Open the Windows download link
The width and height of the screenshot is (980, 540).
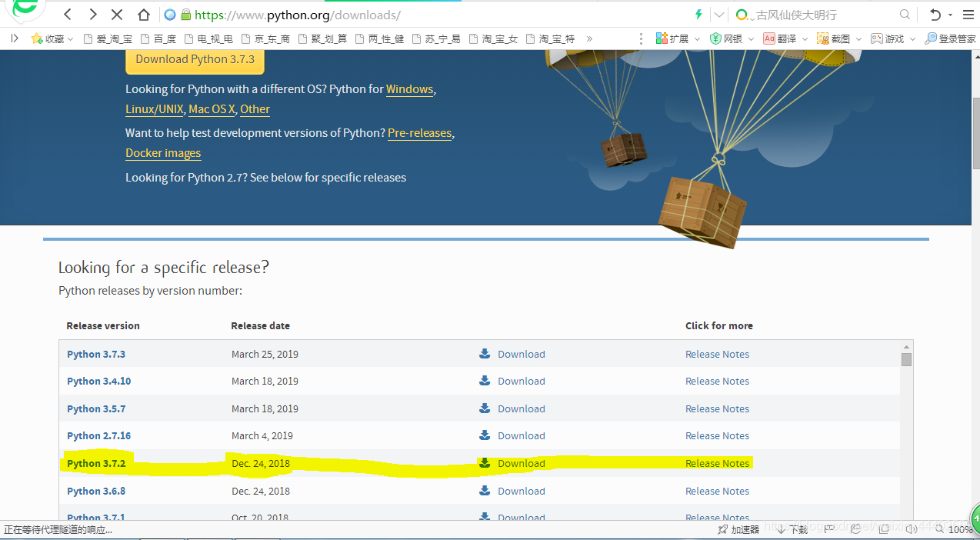(x=409, y=89)
